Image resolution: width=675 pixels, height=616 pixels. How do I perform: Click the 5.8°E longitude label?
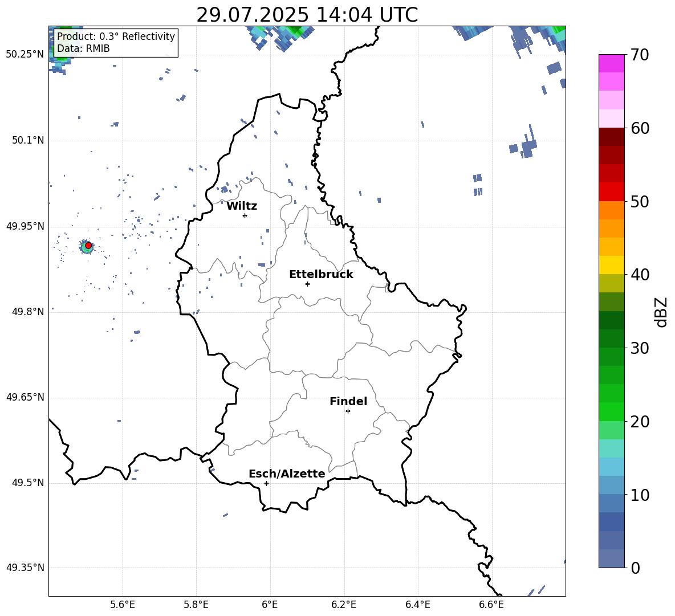[196, 605]
